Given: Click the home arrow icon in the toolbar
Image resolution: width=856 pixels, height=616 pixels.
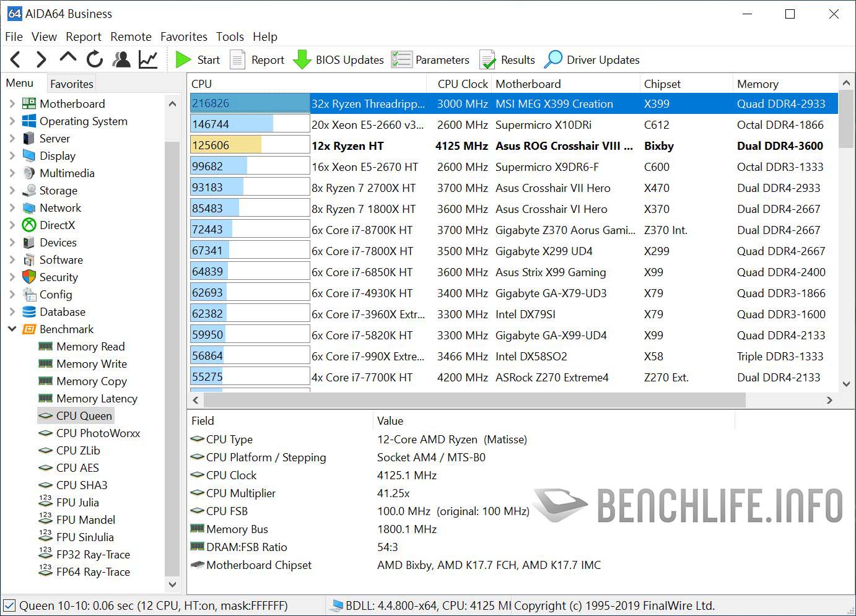Looking at the screenshot, I should coord(68,59).
